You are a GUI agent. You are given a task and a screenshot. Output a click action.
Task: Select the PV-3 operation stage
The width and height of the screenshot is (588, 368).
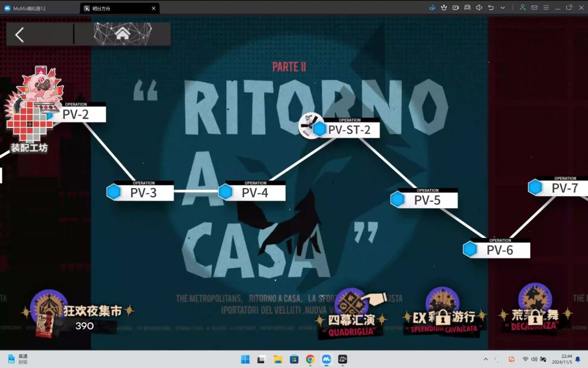point(140,191)
